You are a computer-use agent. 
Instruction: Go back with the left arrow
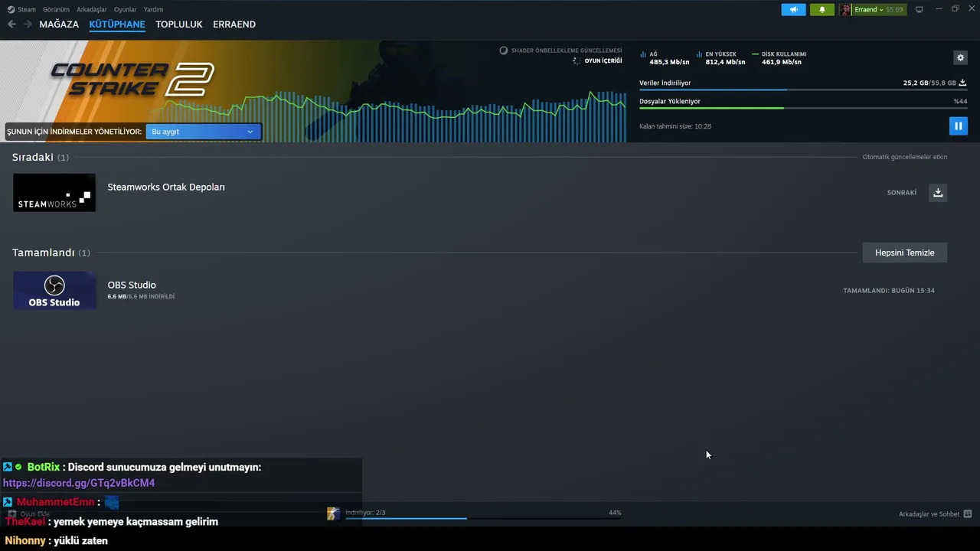click(x=11, y=24)
